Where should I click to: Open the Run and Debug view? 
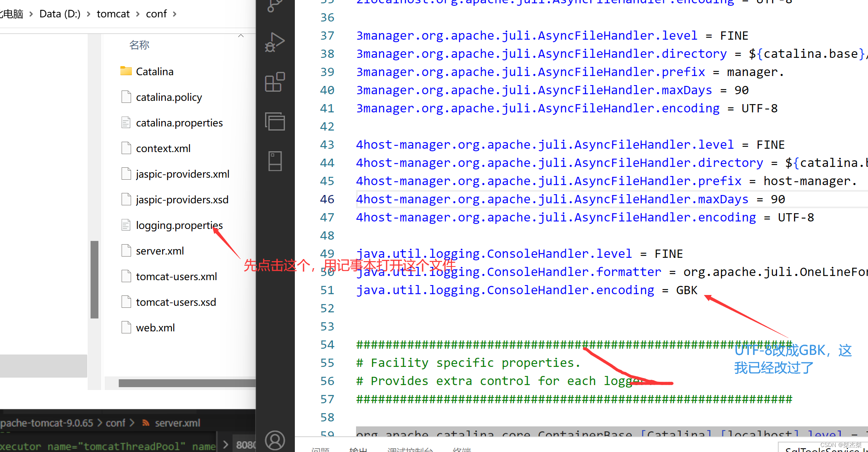(x=275, y=42)
